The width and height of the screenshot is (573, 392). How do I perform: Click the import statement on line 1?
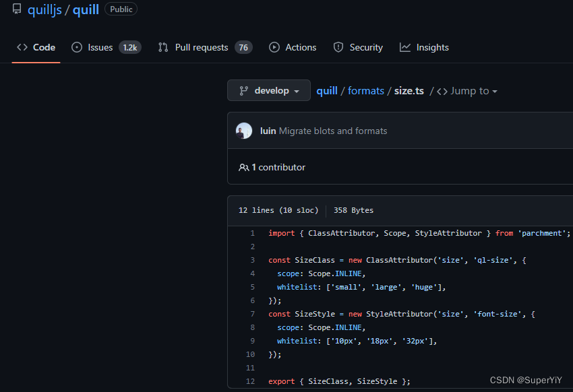[x=419, y=233]
